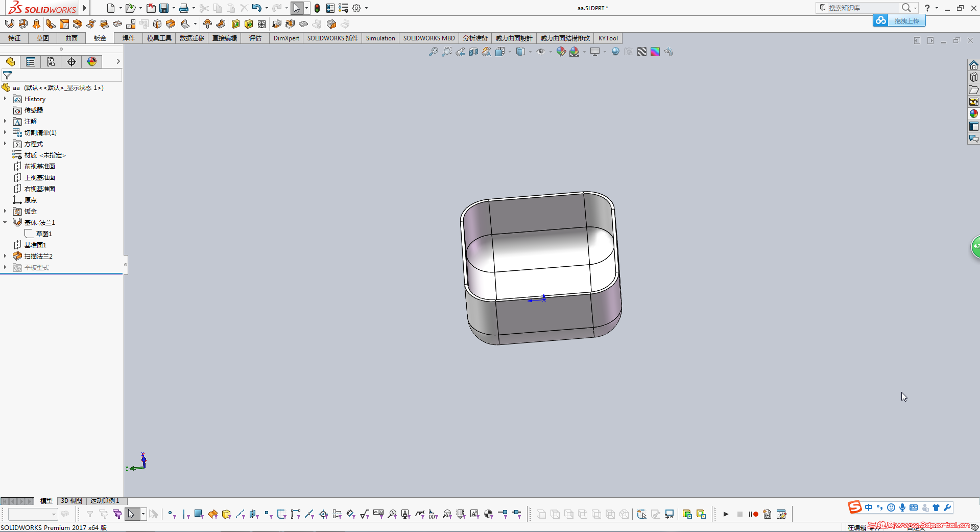Click the New document icon
Viewport: 980px width, 532px height.
click(x=110, y=8)
